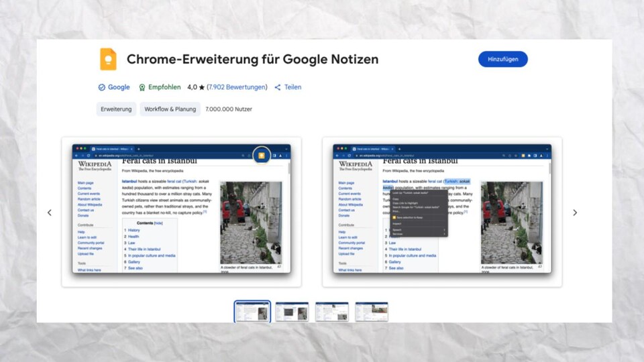Click the share icon next to Teilen
644x362 pixels.
point(278,87)
